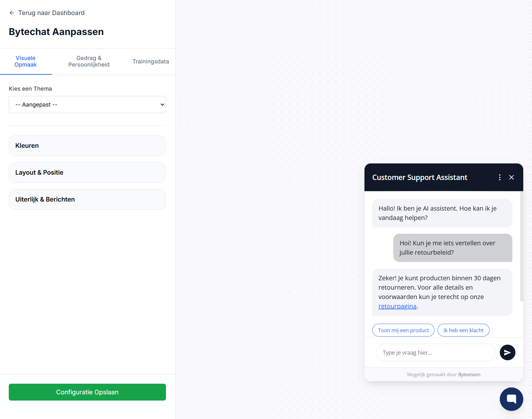532x419 pixels.
Task: Open the chat options three-dot menu
Action: pos(500,177)
